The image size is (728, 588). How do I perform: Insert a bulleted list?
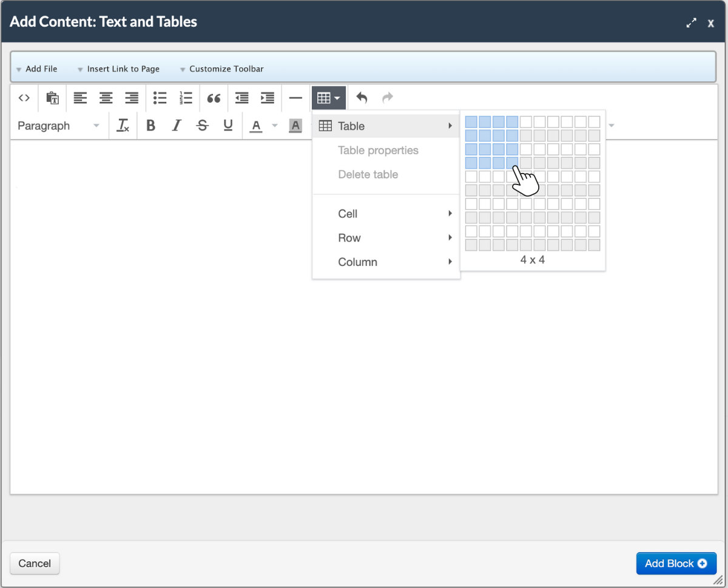point(160,98)
